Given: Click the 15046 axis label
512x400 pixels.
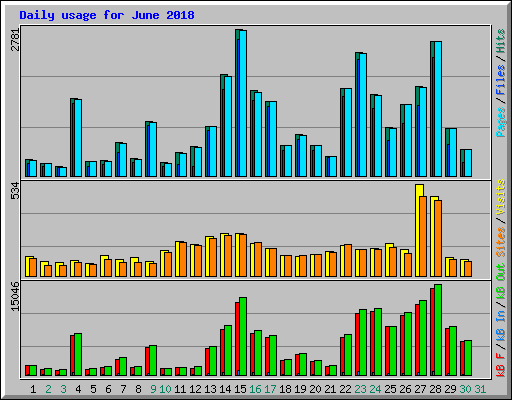Looking at the screenshot, I should tap(16, 296).
